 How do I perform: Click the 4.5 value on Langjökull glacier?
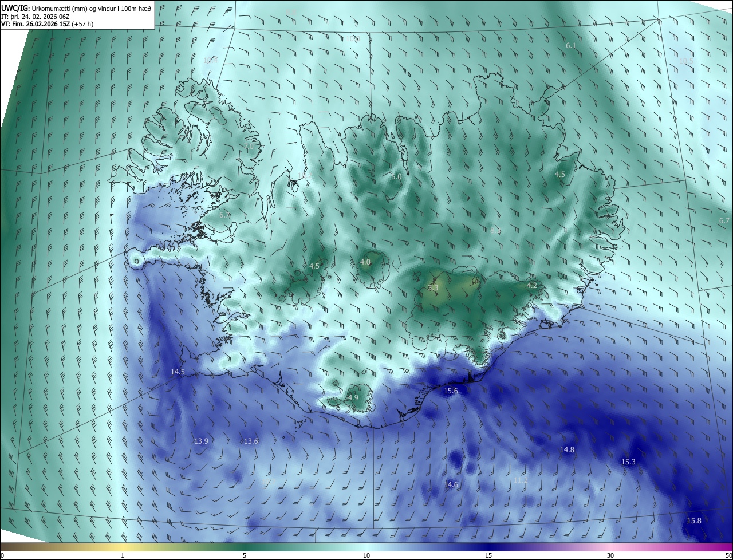click(314, 266)
